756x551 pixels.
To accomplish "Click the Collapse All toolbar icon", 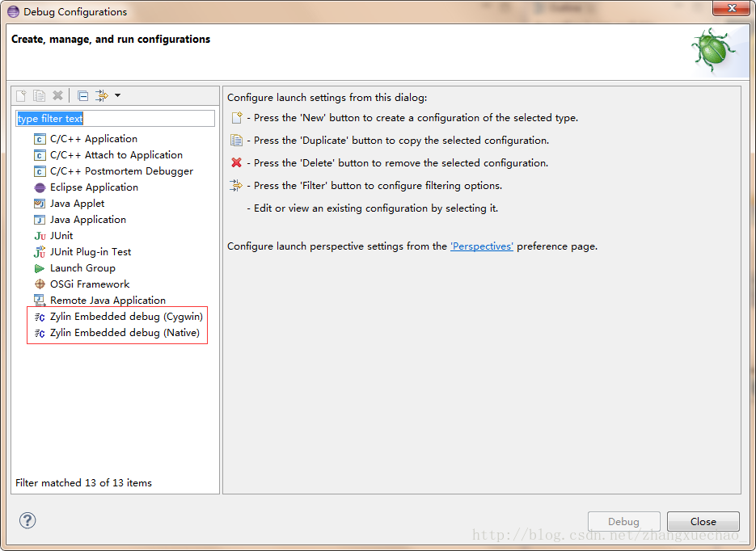I will point(83,95).
